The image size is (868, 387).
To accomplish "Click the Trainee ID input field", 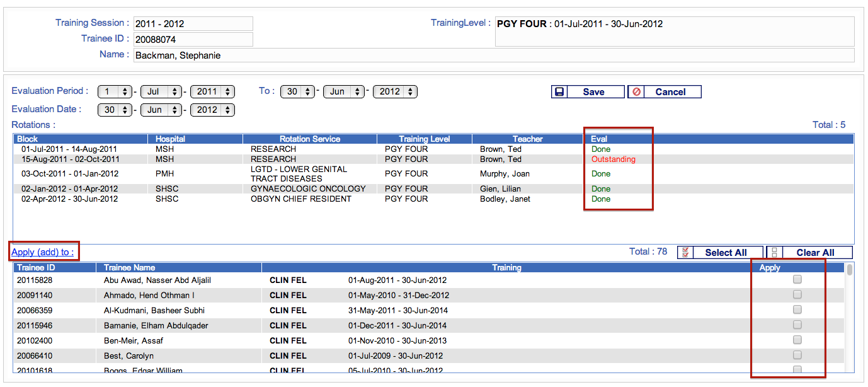I will coord(193,39).
